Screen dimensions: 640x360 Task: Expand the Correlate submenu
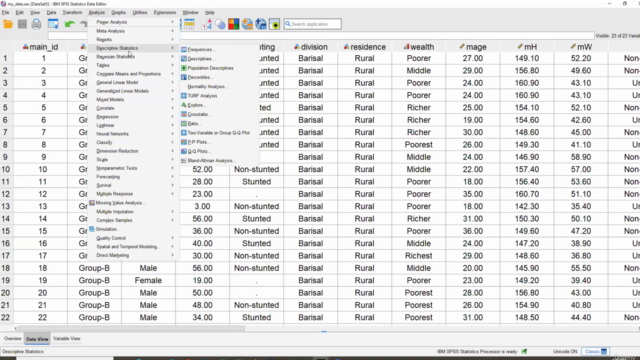133,108
